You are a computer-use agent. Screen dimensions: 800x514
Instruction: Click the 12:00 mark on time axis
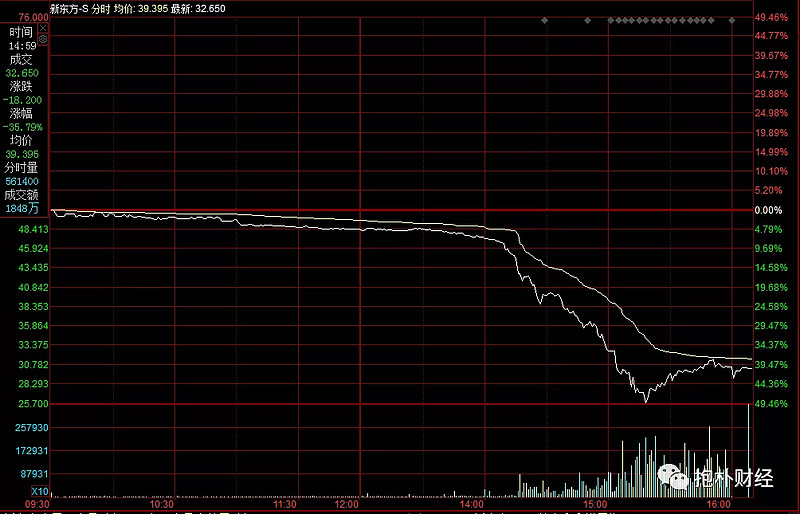[x=346, y=505]
